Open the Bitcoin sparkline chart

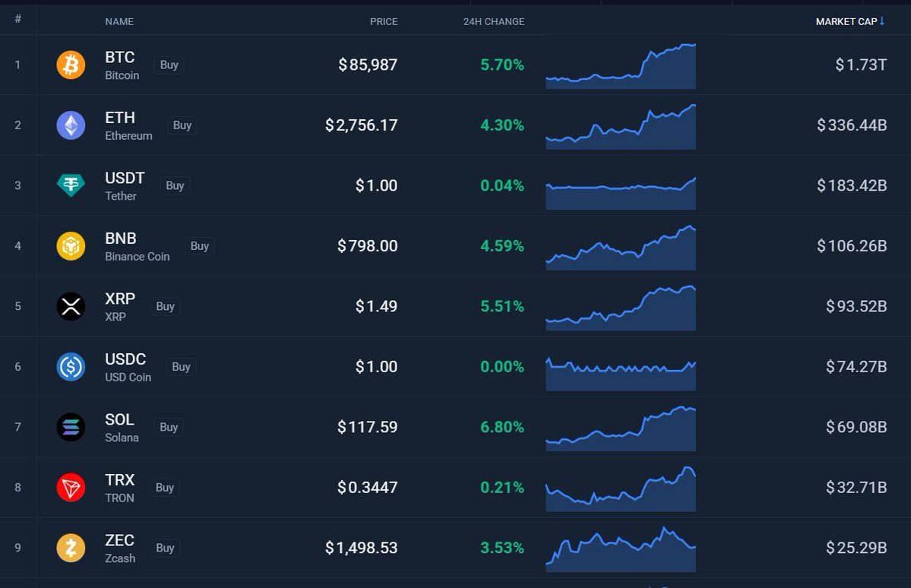pyautogui.click(x=621, y=66)
